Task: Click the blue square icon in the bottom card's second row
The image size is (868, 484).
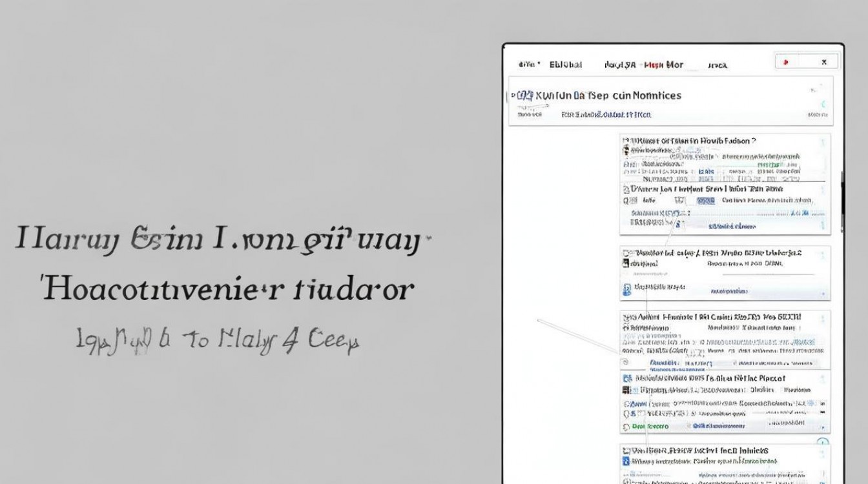Action: [x=626, y=461]
